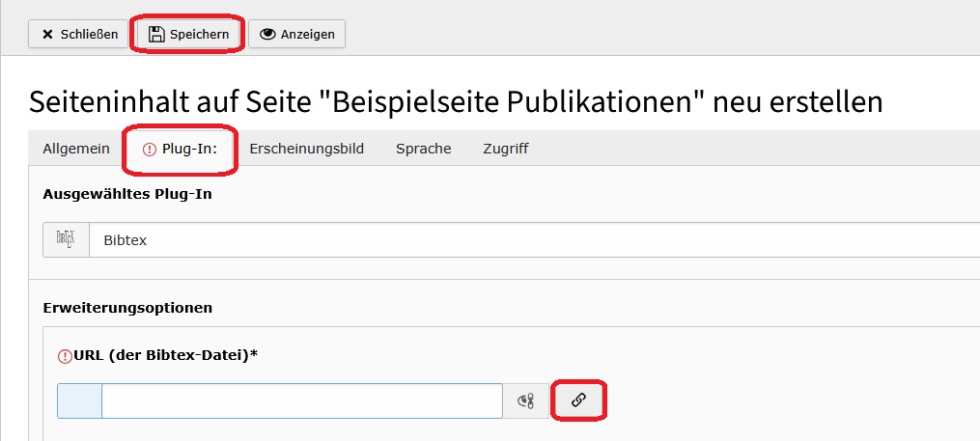Click the red error icon on Plug-In tab
The height and width of the screenshot is (441, 980).
point(149,150)
